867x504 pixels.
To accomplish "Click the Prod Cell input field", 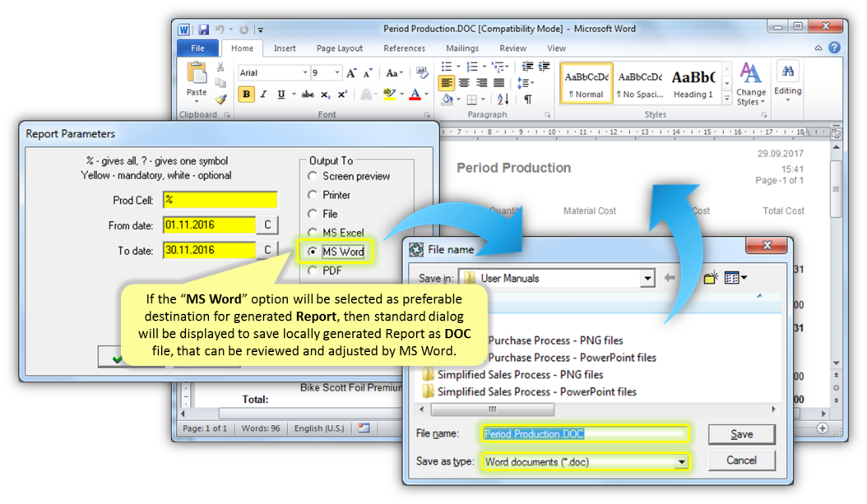I will tap(220, 200).
